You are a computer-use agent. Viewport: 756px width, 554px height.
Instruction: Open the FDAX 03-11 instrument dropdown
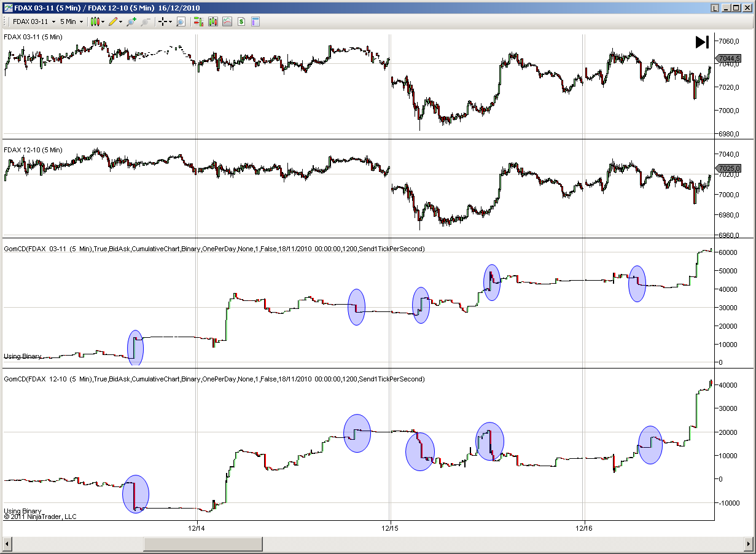pos(34,21)
